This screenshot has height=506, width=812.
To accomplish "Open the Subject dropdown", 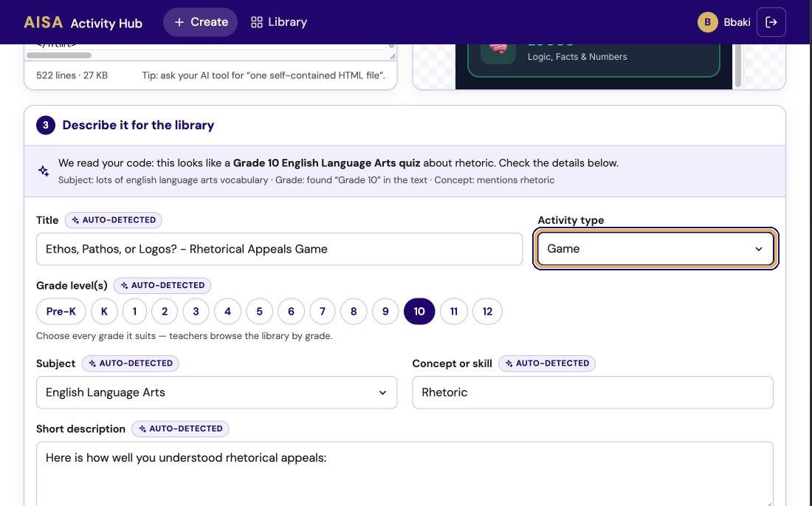I will pos(216,392).
